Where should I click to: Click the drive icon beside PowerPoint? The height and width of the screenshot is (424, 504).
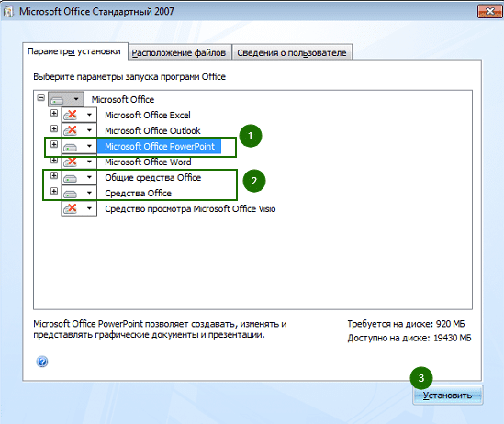coord(71,147)
